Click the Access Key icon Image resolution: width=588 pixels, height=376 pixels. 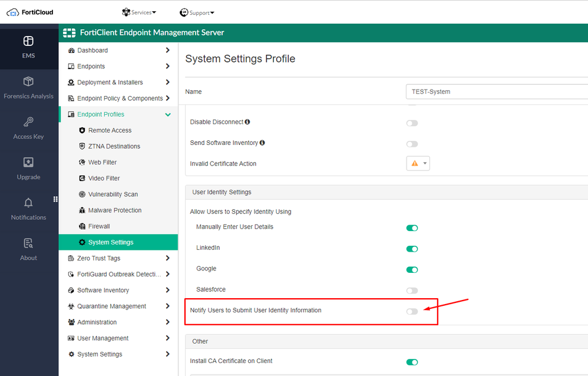click(x=28, y=122)
